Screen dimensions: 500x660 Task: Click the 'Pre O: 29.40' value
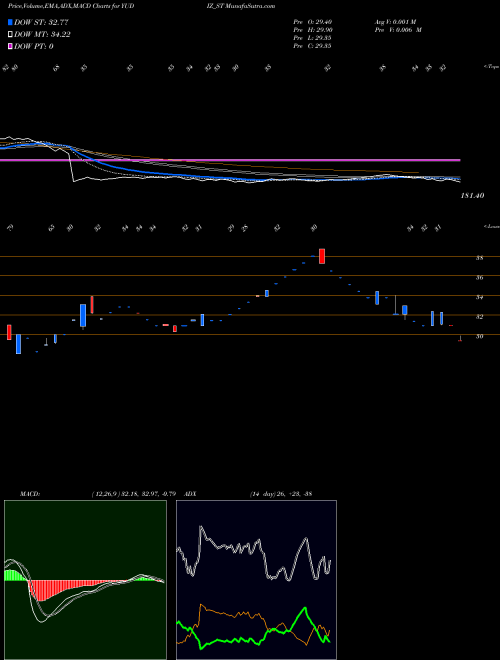[312, 22]
